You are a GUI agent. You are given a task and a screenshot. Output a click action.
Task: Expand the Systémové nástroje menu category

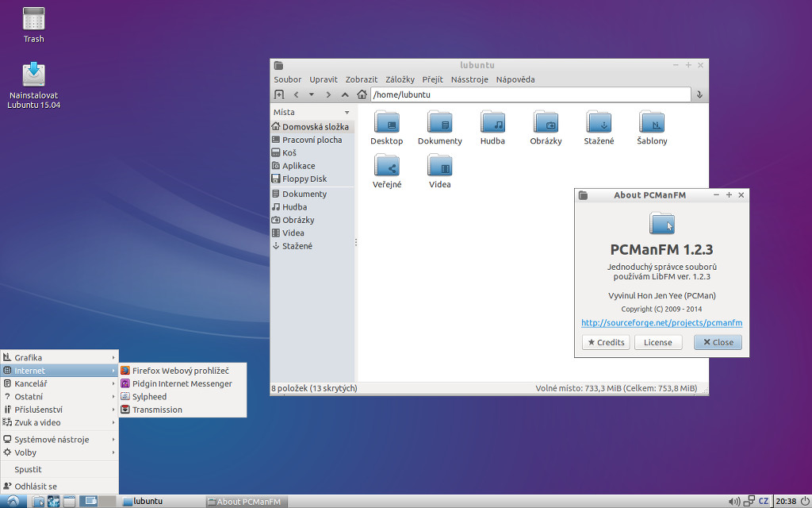pyautogui.click(x=59, y=439)
